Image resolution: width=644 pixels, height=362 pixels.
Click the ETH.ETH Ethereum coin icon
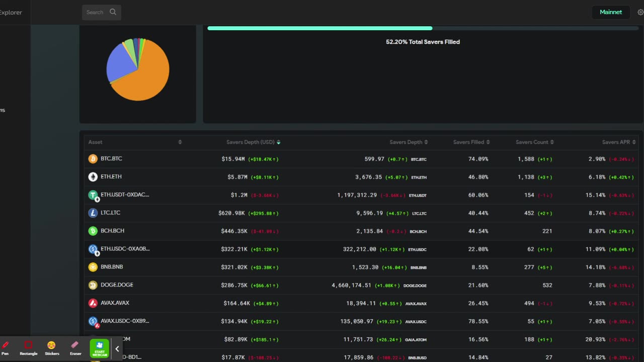(x=93, y=177)
